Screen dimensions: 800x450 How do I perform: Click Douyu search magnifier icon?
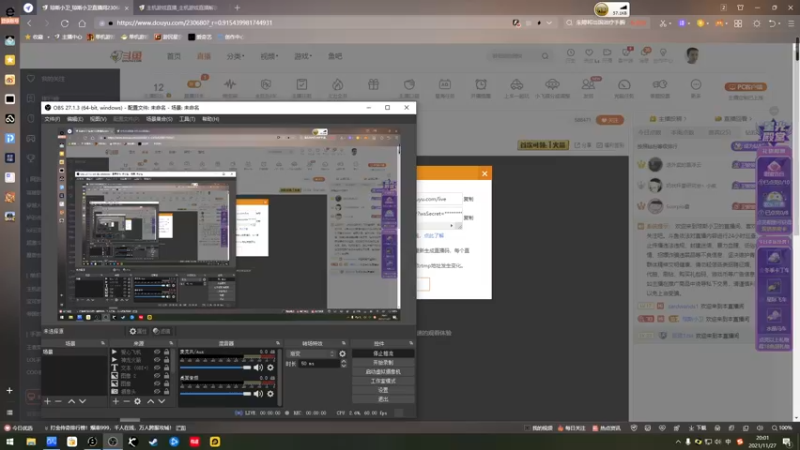click(x=545, y=56)
